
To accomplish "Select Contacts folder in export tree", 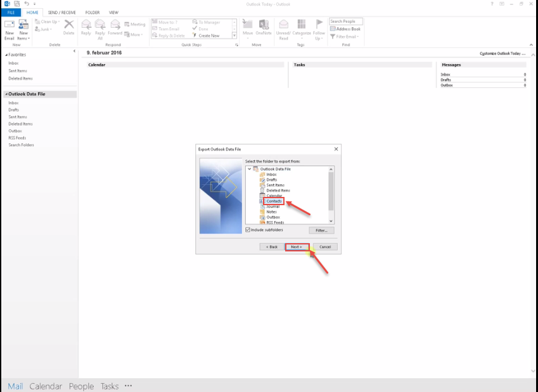I will (x=274, y=201).
